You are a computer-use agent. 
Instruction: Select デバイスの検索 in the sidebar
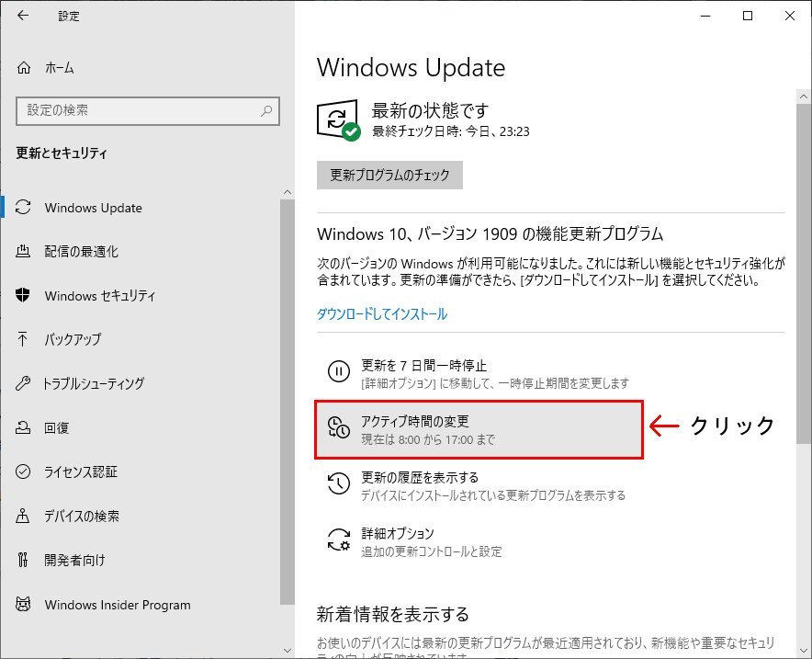[x=82, y=516]
